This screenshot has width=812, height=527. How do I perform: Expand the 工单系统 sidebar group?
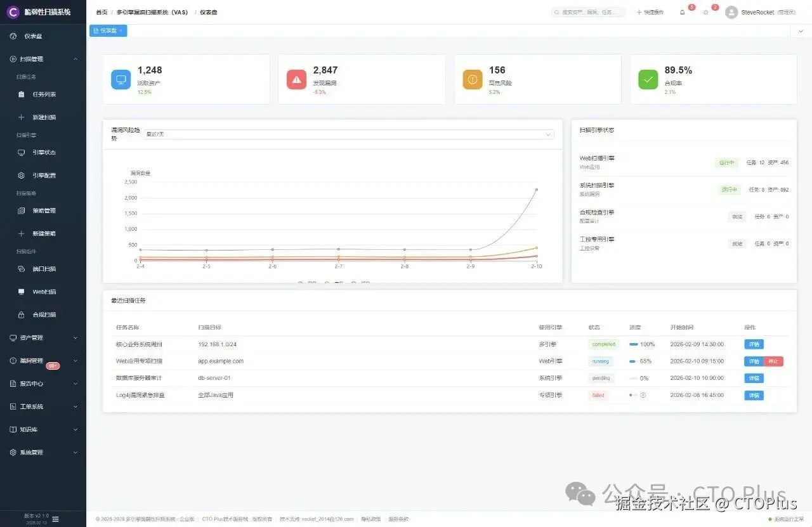[43, 407]
